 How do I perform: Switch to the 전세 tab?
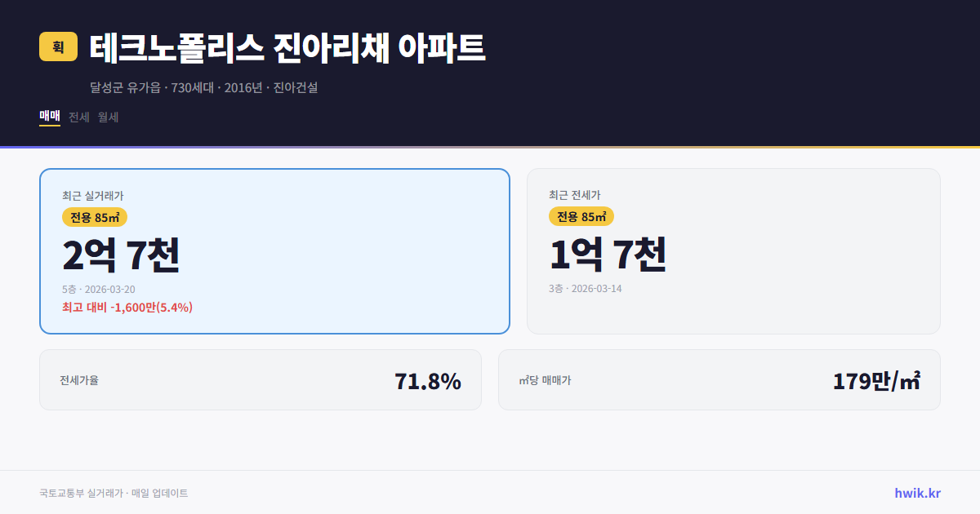coord(78,117)
